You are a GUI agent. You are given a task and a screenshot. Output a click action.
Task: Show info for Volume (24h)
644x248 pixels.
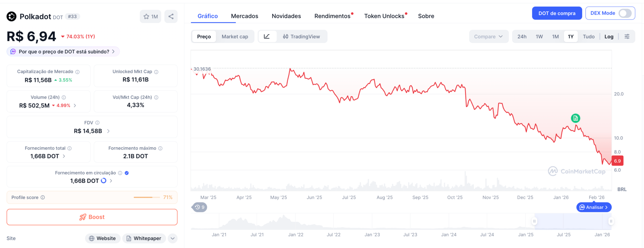tap(64, 97)
